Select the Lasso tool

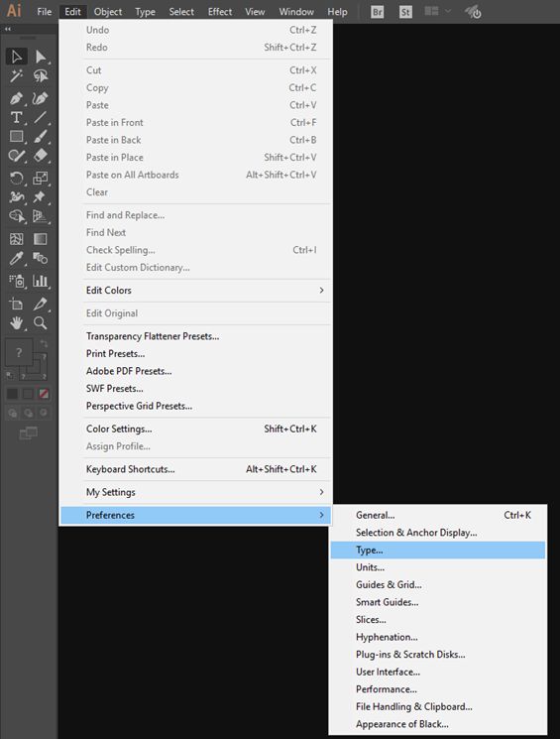pos(41,75)
